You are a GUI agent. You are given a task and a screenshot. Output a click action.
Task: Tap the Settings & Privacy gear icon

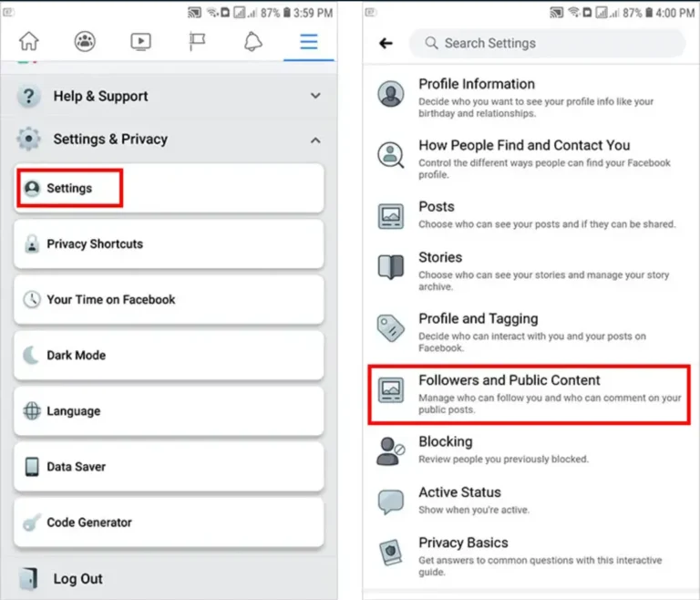tap(28, 139)
